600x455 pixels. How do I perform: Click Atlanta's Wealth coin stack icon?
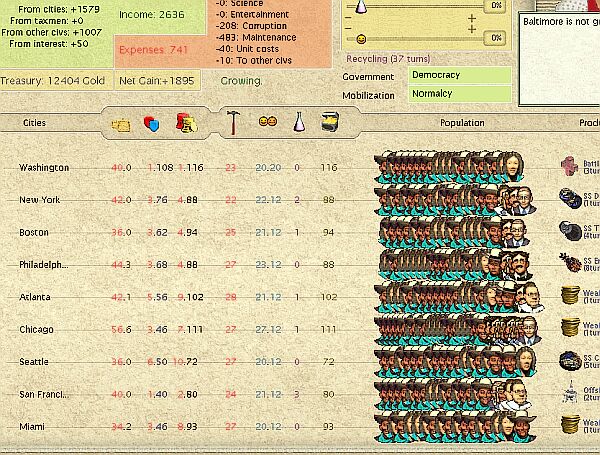[570, 296]
